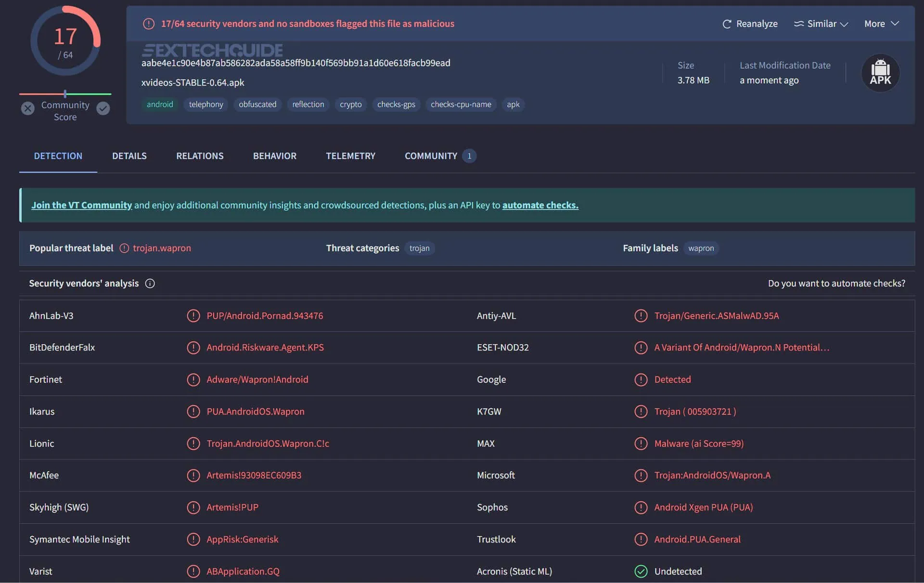Click Do you want to automate checks
The image size is (924, 583).
(836, 284)
